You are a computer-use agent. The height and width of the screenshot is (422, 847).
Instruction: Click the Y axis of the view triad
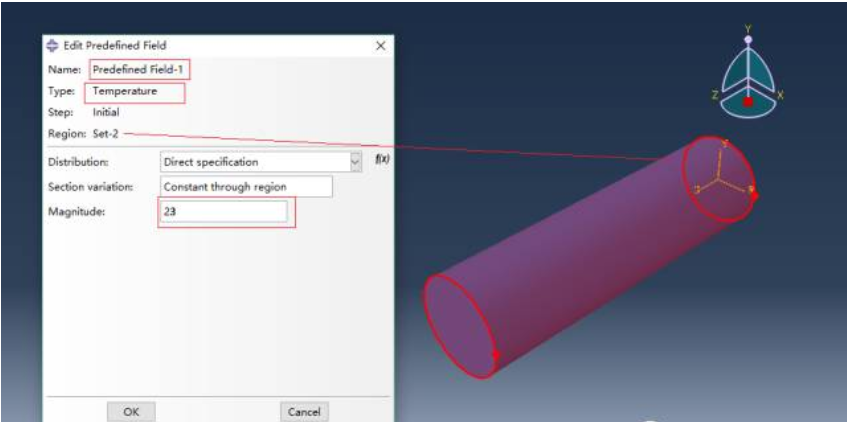[748, 29]
